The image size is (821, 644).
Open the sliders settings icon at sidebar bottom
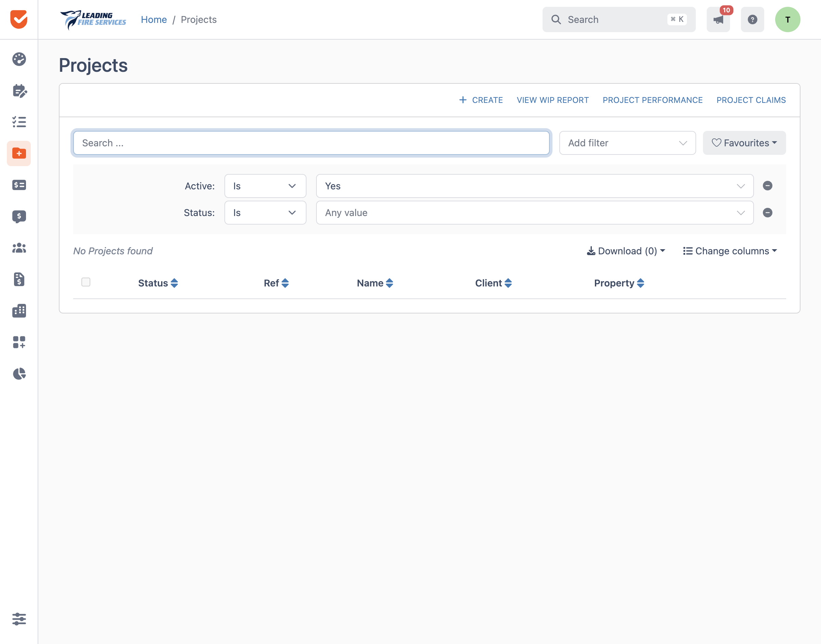[x=19, y=619]
